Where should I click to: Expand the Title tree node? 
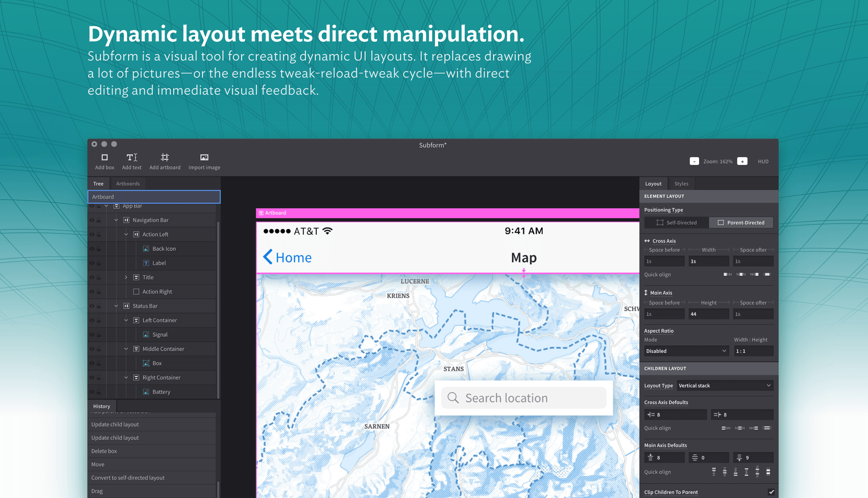tap(126, 277)
